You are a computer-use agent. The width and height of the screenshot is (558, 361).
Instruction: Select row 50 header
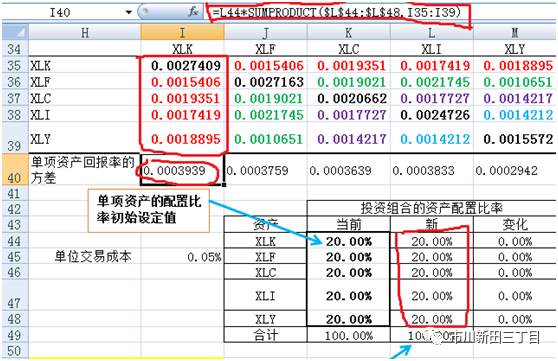(x=15, y=351)
